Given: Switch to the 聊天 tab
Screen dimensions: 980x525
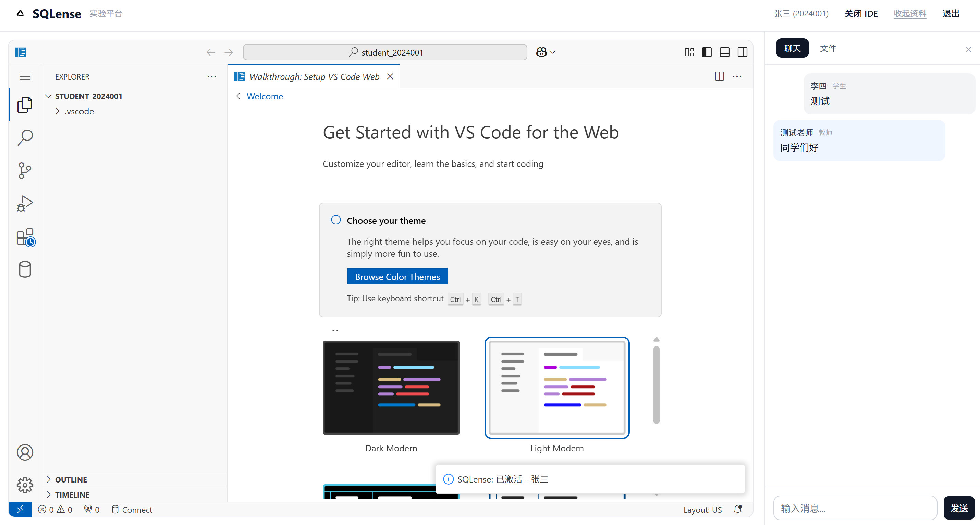Looking at the screenshot, I should tap(793, 48).
